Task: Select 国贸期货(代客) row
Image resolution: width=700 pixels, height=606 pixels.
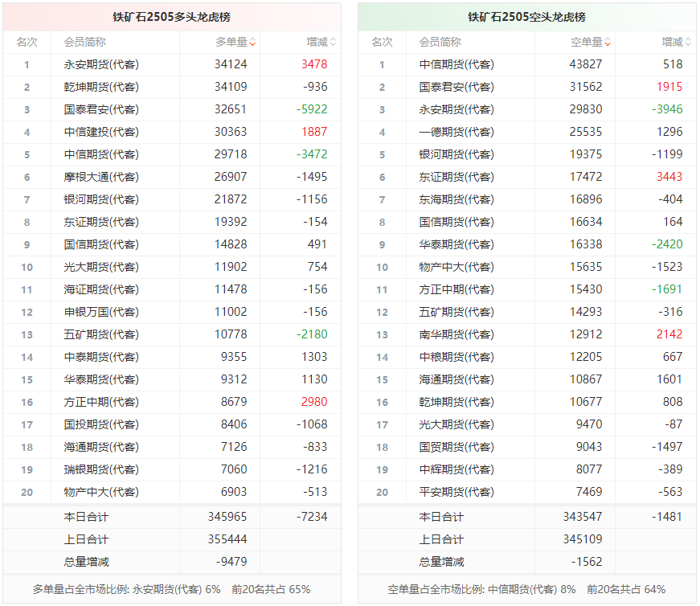Action: click(526, 447)
